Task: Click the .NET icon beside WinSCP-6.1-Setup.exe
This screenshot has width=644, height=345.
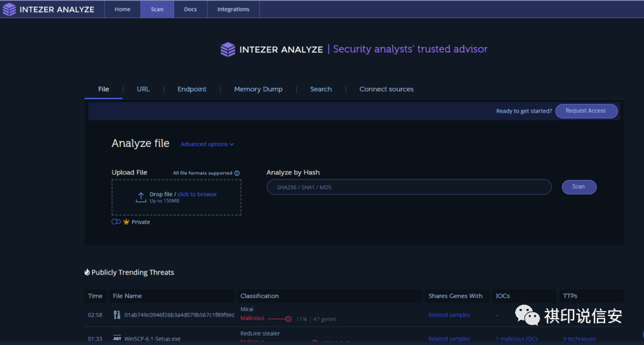Action: [116, 339]
